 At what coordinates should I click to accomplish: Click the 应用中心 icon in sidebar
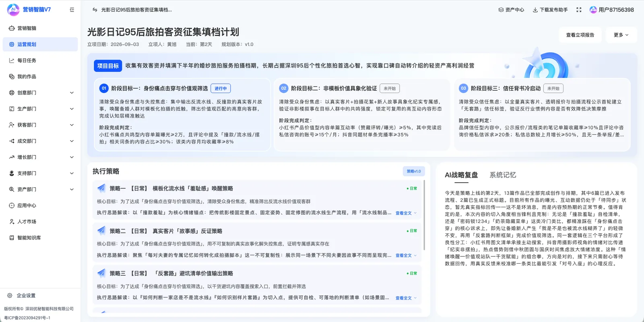tap(12, 206)
